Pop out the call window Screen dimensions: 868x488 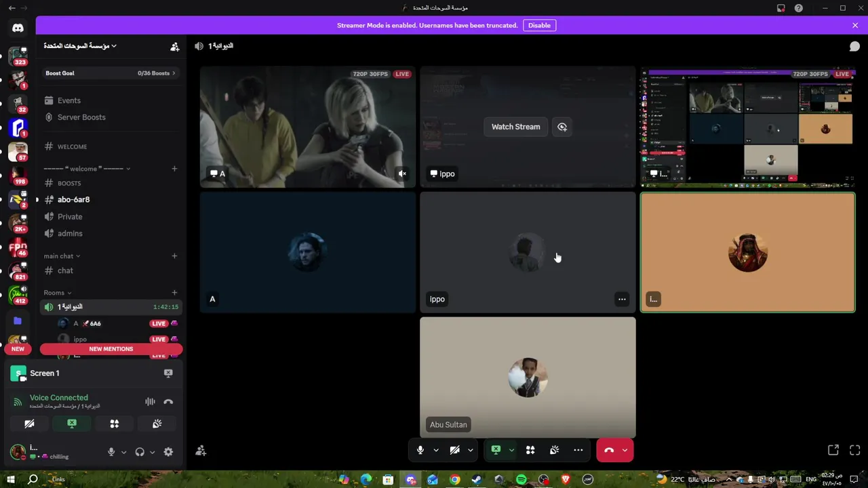click(833, 450)
